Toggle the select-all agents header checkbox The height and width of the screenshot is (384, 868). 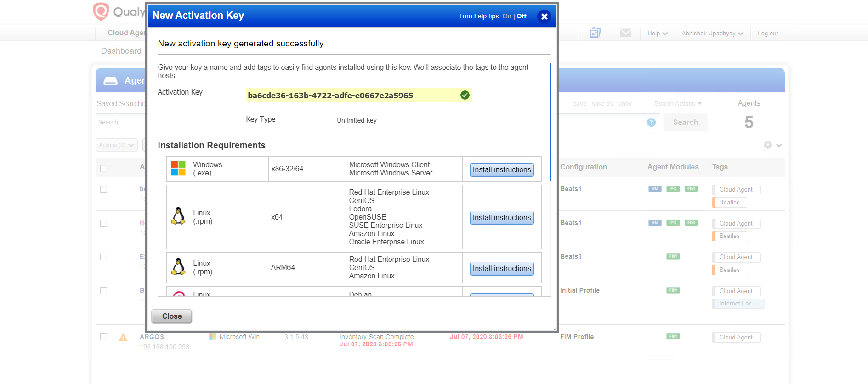click(104, 169)
